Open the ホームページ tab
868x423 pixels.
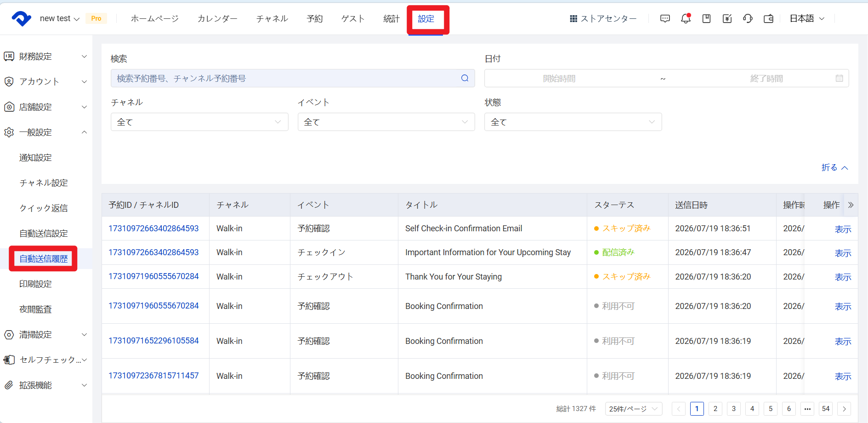155,19
